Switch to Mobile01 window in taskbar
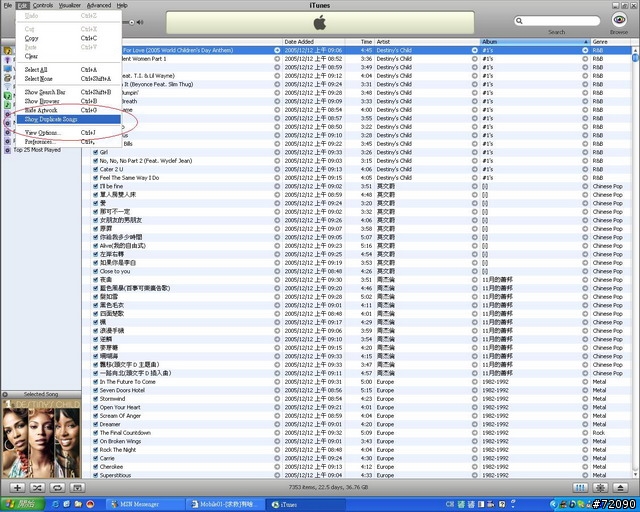The image size is (640, 512). [225, 504]
